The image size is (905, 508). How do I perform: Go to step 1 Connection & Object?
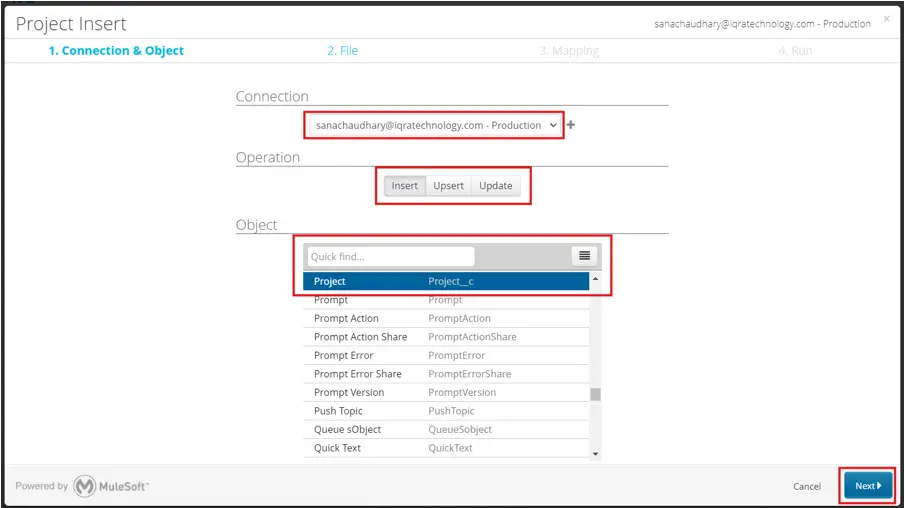tap(116, 51)
